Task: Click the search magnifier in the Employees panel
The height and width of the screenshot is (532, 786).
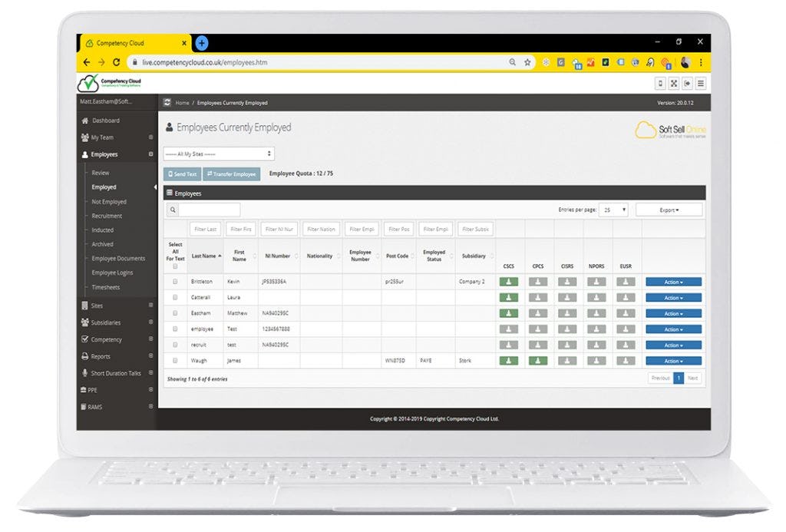Action: pyautogui.click(x=172, y=209)
